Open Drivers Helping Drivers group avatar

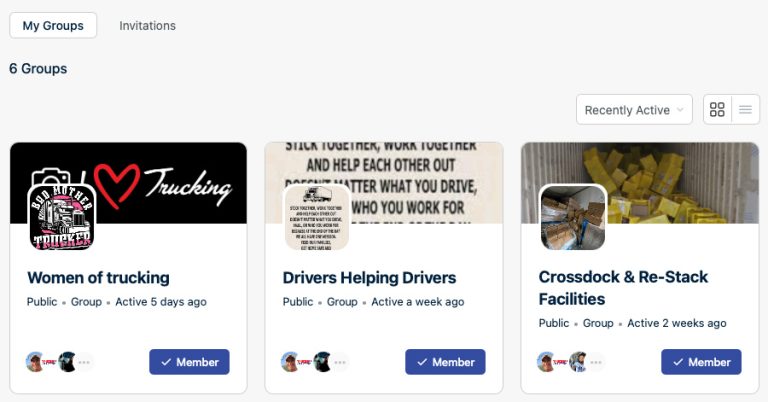tap(317, 217)
